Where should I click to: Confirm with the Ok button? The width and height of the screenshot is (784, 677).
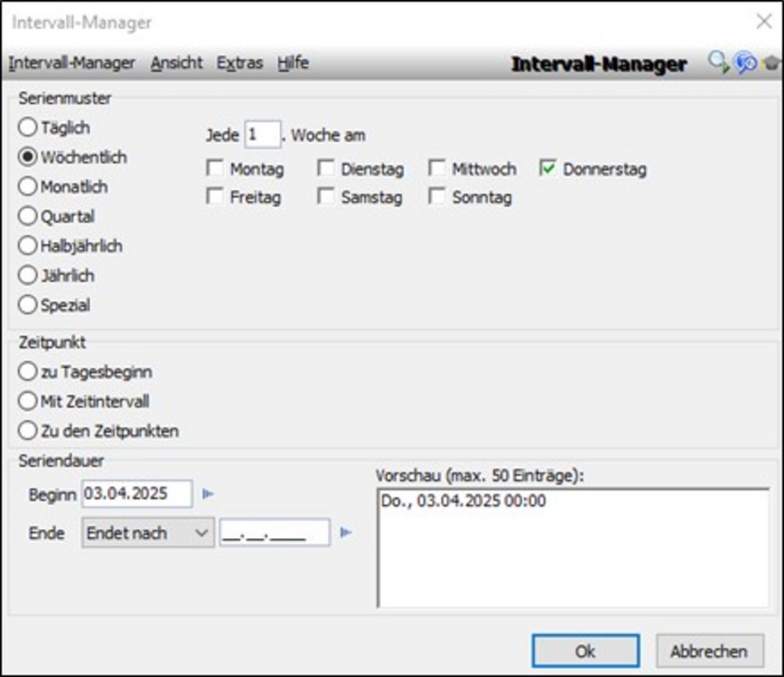point(585,651)
